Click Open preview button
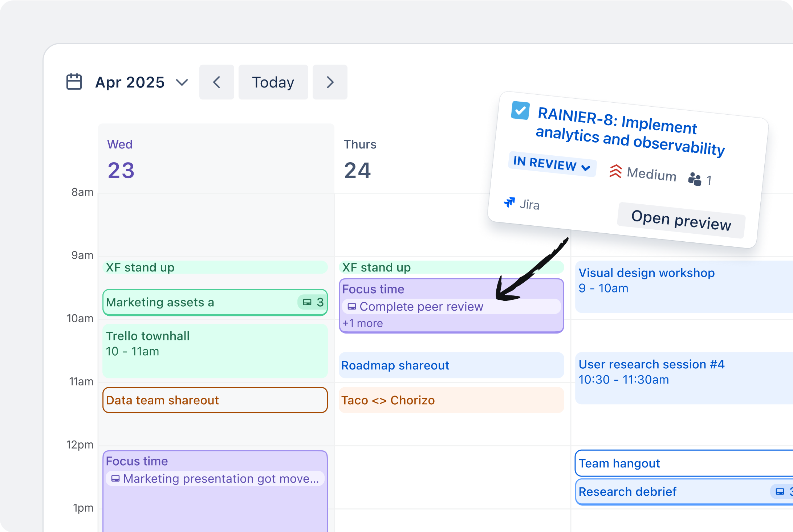This screenshot has height=532, width=793. click(681, 220)
